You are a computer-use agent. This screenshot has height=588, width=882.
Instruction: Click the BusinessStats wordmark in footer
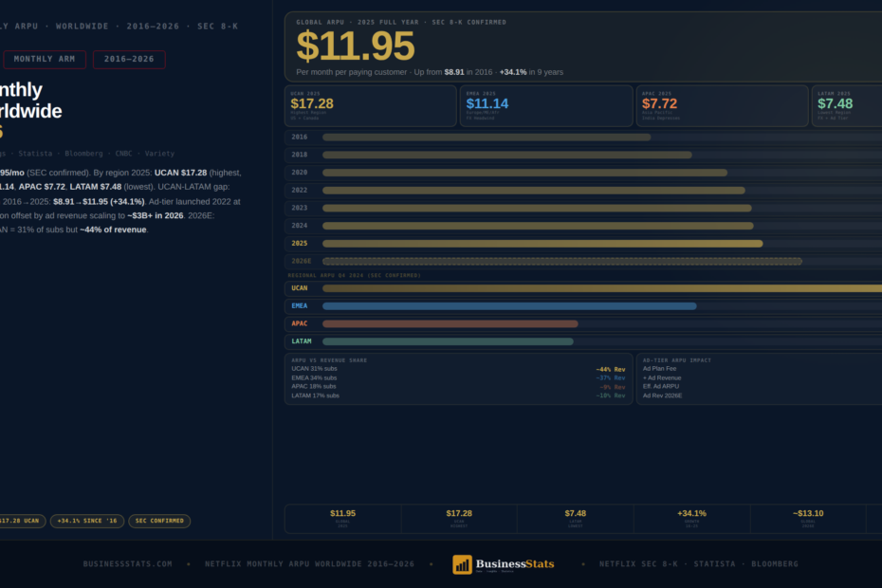(515, 563)
